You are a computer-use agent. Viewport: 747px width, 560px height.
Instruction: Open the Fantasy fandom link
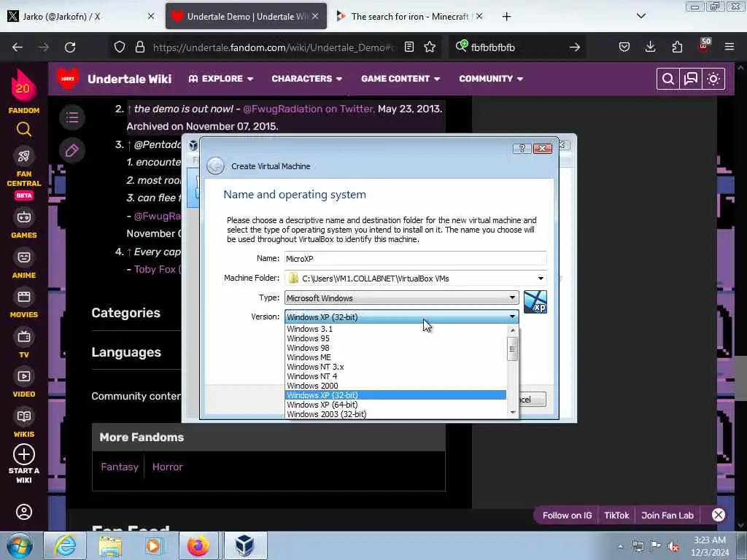[120, 467]
